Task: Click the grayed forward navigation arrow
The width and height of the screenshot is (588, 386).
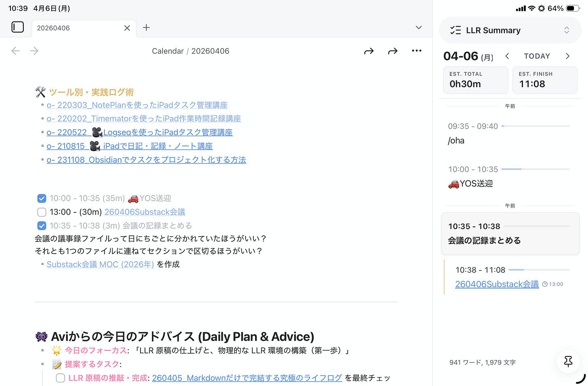Action: (34, 50)
